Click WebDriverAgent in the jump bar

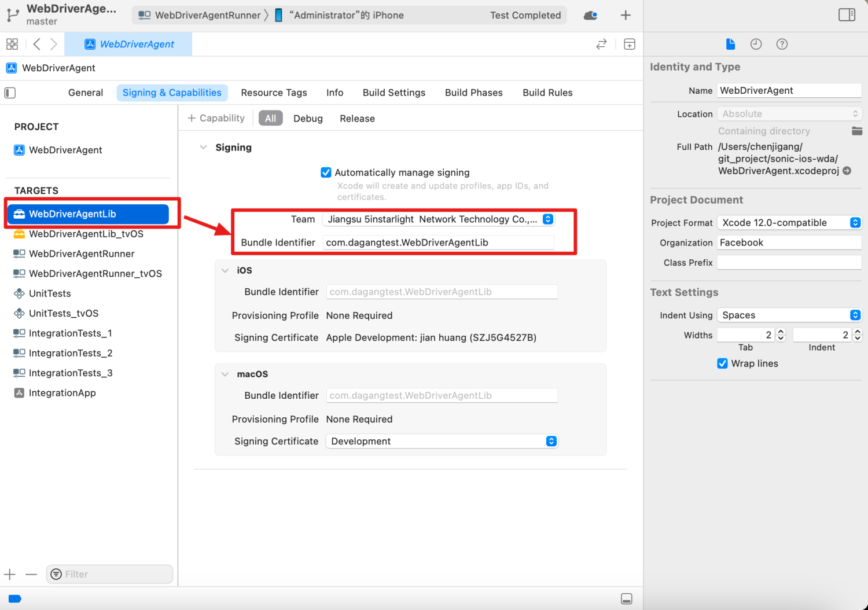coord(51,68)
